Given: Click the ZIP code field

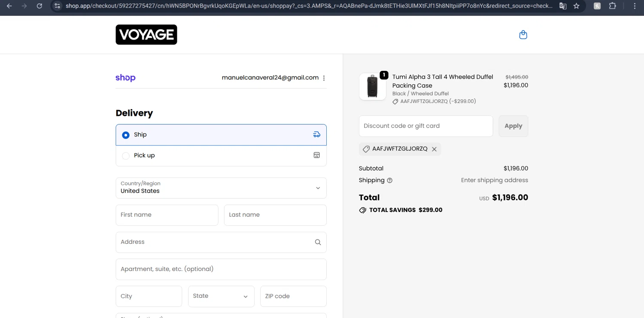Looking at the screenshot, I should [x=293, y=297].
